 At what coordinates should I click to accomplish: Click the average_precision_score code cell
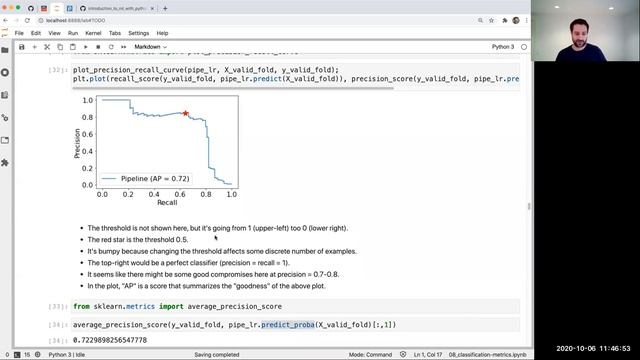[296, 325]
